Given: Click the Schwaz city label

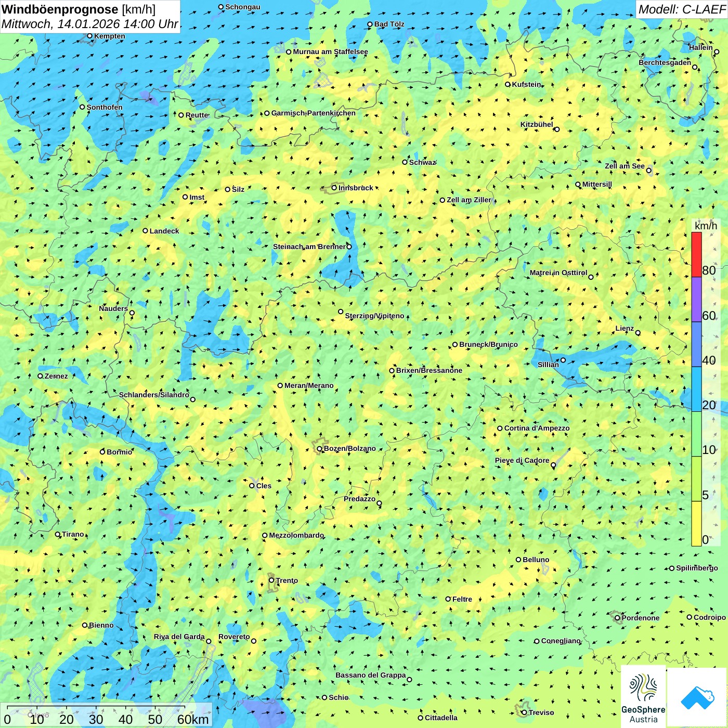Looking at the screenshot, I should tap(422, 162).
